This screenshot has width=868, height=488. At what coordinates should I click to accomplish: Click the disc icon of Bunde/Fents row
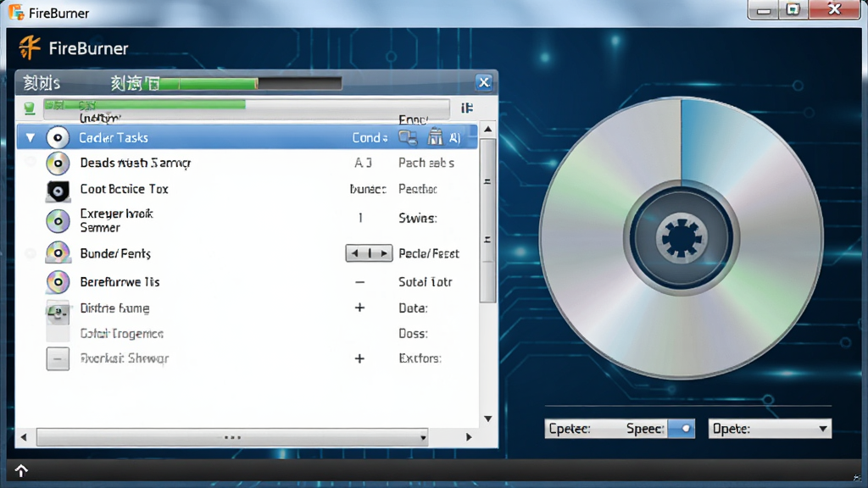tap(58, 252)
